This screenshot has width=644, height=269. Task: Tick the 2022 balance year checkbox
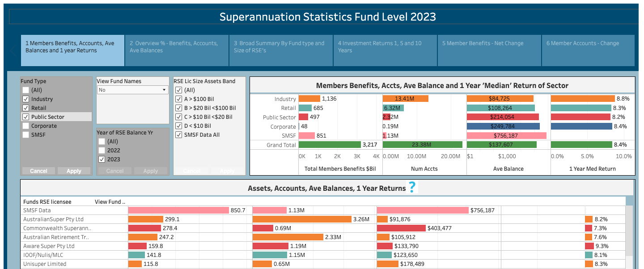pos(102,151)
